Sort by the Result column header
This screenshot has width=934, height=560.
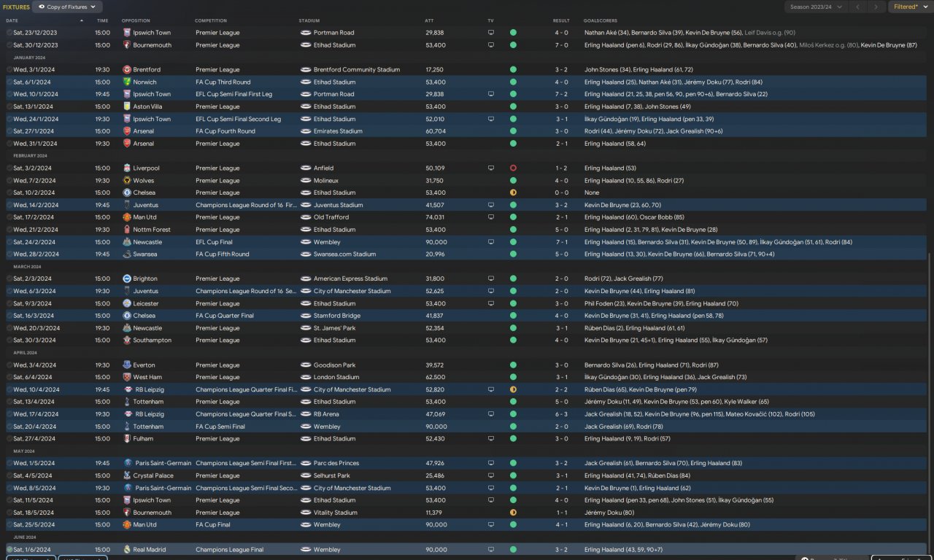[561, 20]
